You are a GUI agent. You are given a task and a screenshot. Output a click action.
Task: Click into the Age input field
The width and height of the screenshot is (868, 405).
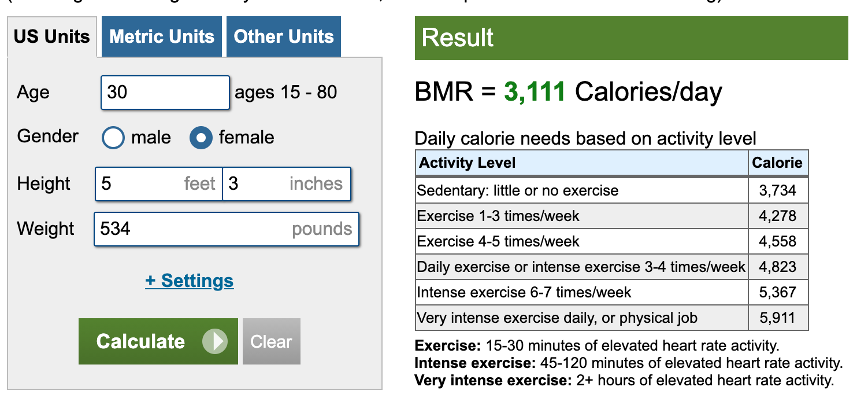(x=165, y=93)
